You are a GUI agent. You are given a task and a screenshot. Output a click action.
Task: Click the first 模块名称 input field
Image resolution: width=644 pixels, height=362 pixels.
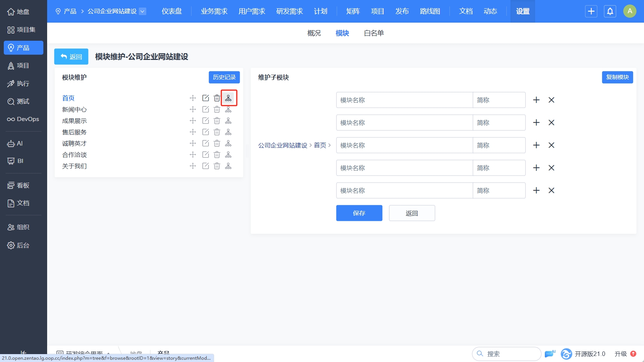click(405, 100)
